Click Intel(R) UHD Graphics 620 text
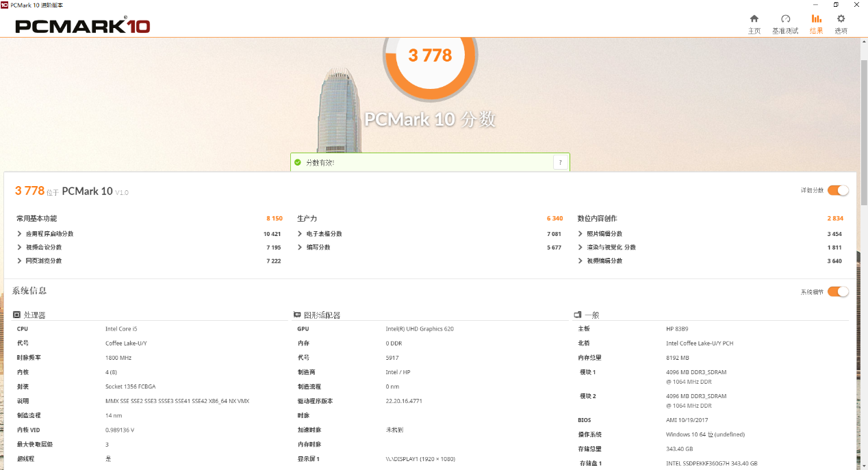 pos(420,329)
